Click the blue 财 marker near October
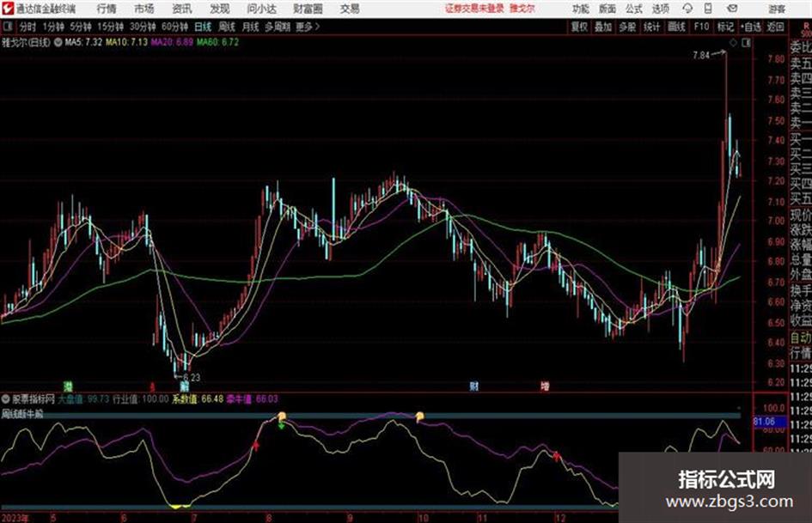The width and height of the screenshot is (812, 523). click(x=473, y=386)
